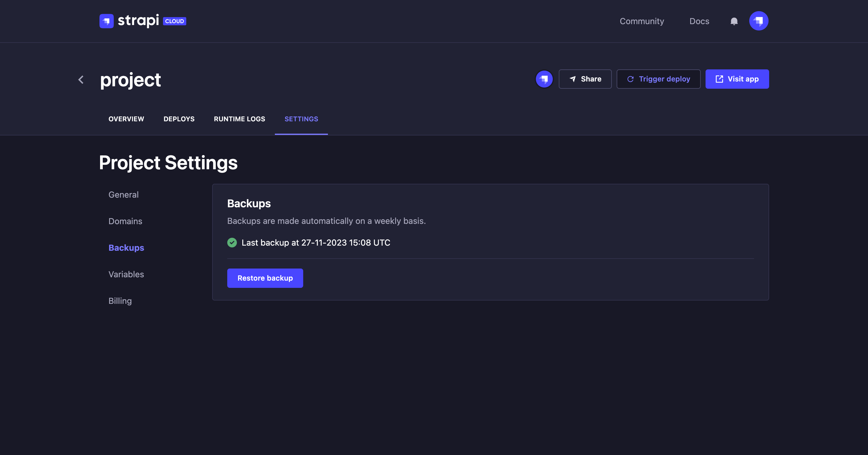Go to Domains settings
868x455 pixels.
click(125, 221)
